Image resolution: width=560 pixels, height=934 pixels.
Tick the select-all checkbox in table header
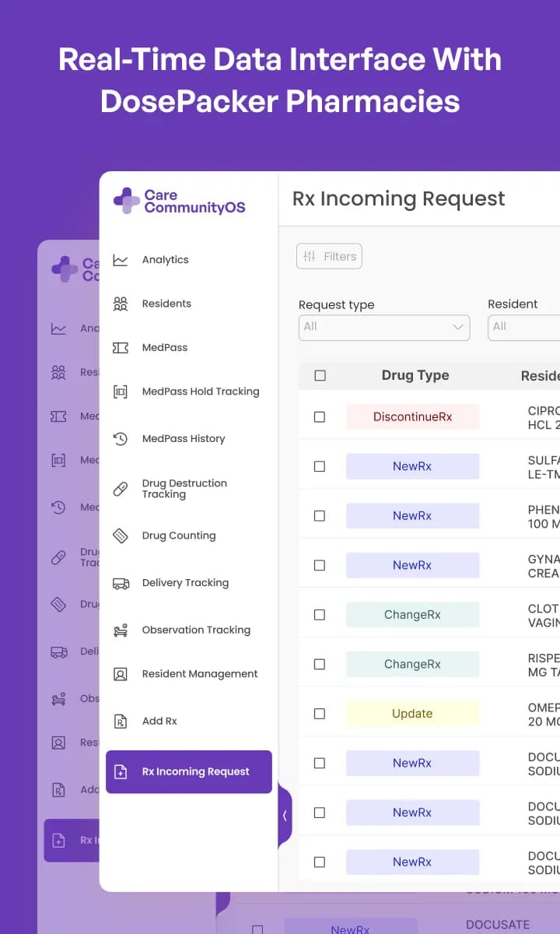point(320,376)
